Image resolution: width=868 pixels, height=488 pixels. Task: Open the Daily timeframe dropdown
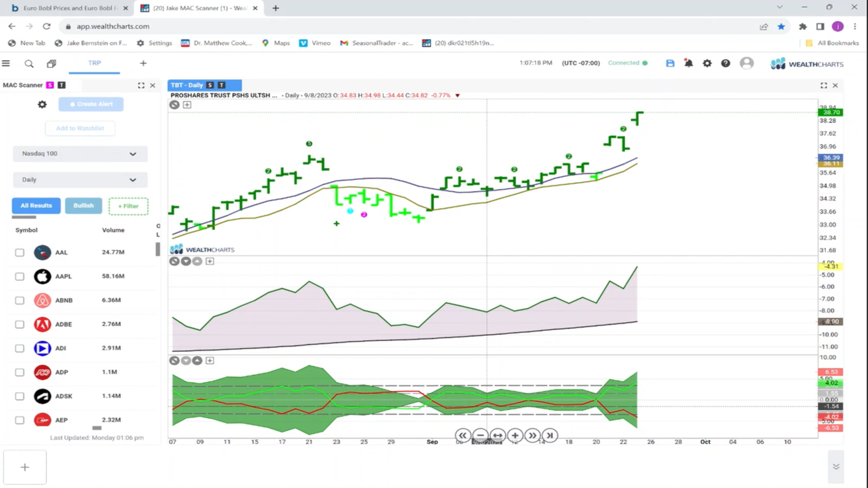tap(80, 180)
